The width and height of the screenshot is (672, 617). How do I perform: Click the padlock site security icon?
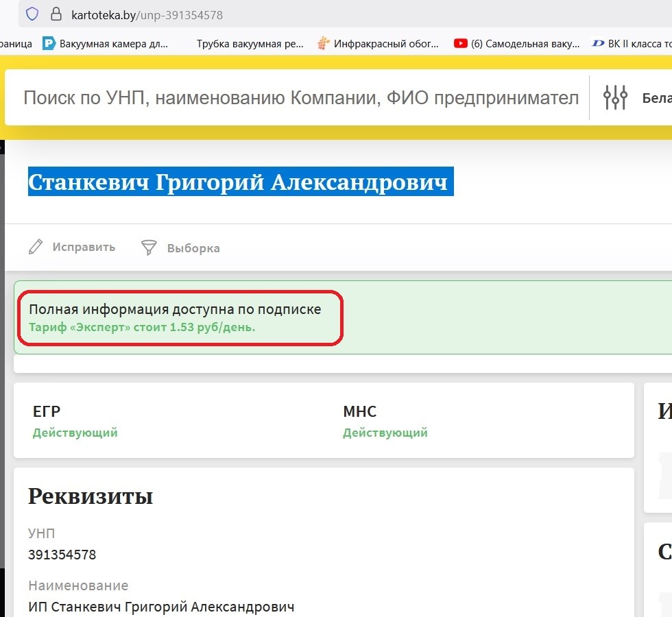pyautogui.click(x=53, y=14)
